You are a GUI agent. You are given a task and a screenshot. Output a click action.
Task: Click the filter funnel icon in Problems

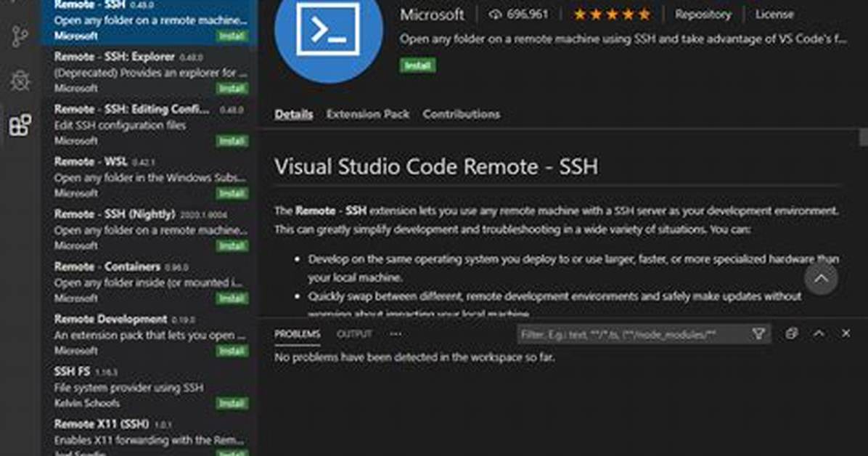tap(758, 333)
